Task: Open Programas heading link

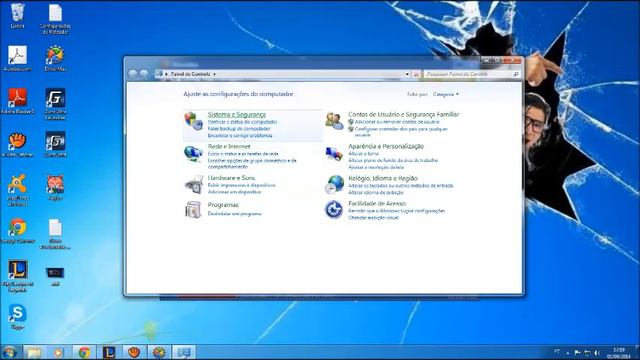Action: click(223, 205)
